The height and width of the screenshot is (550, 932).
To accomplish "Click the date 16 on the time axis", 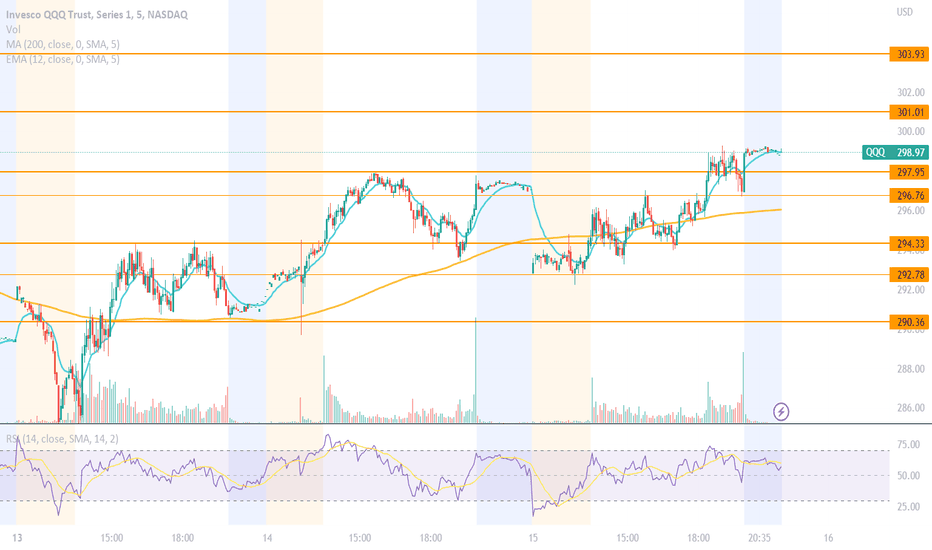I will [829, 538].
